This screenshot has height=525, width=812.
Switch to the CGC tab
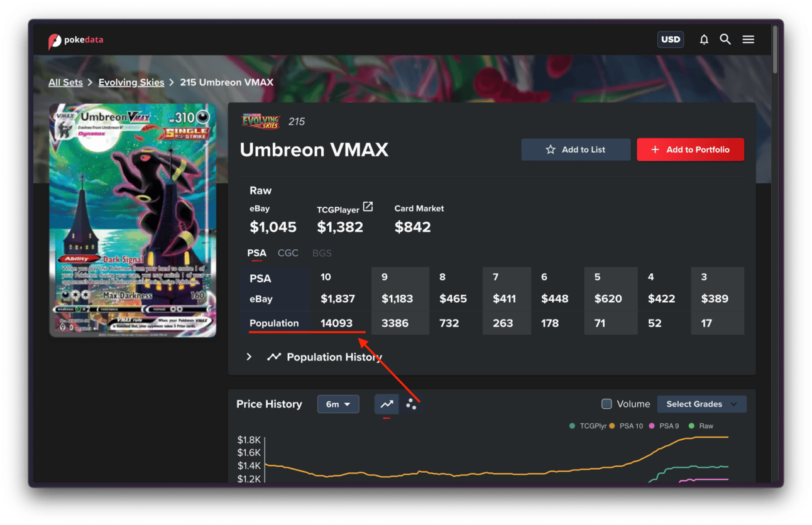tap(288, 253)
